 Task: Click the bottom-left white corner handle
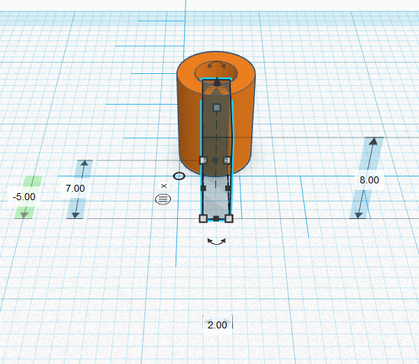(203, 219)
